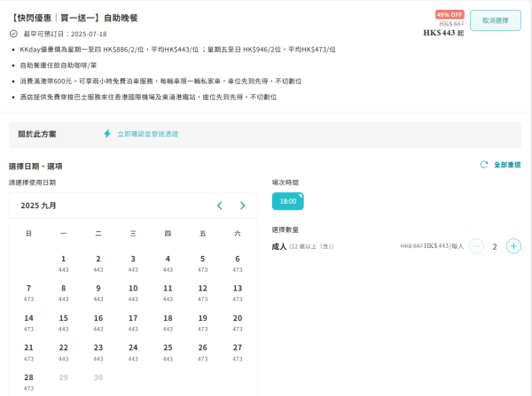This screenshot has width=532, height=396.
Task: Click the circular refresh icon next to 全部重選
Action: 484,165
